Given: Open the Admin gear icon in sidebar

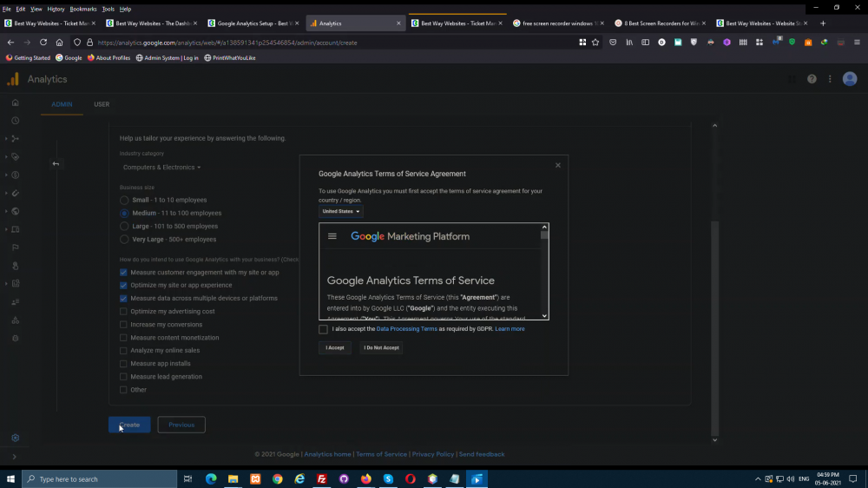Looking at the screenshot, I should [x=16, y=438].
